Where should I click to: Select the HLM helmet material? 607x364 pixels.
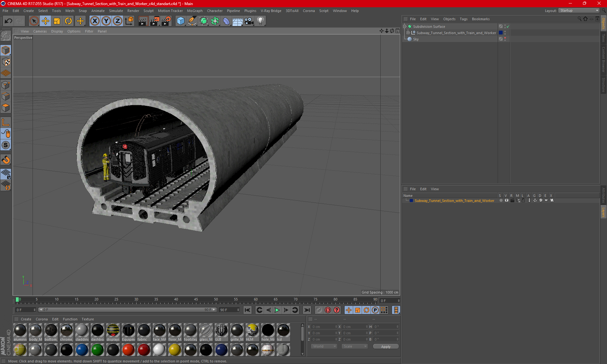pyautogui.click(x=252, y=332)
